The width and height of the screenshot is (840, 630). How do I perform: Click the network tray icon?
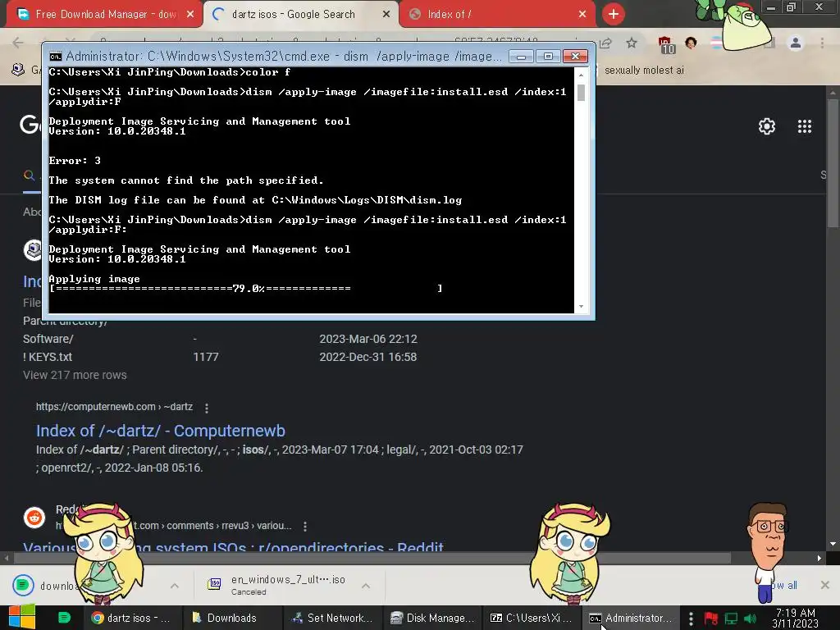731,619
